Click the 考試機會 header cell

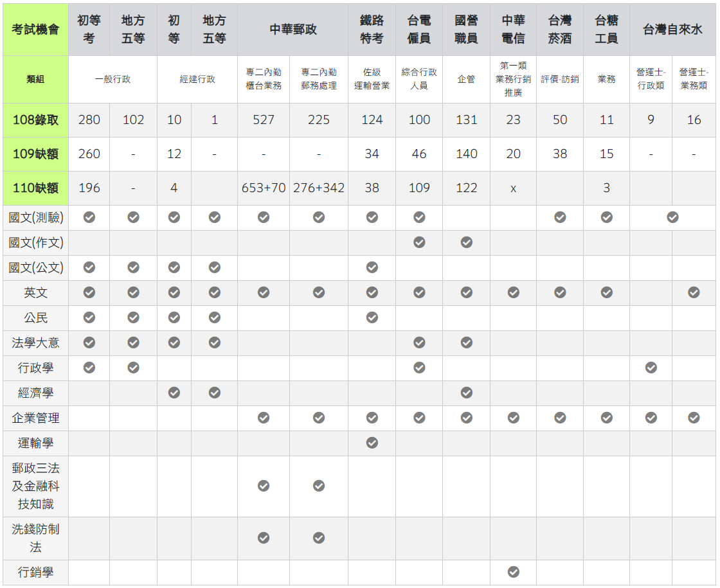[x=35, y=30]
